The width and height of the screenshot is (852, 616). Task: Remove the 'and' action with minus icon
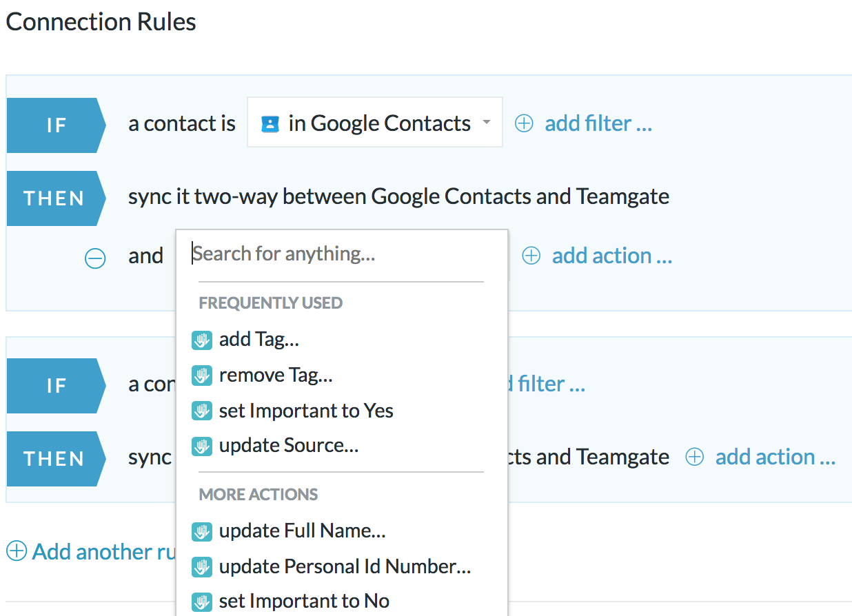pyautogui.click(x=95, y=259)
